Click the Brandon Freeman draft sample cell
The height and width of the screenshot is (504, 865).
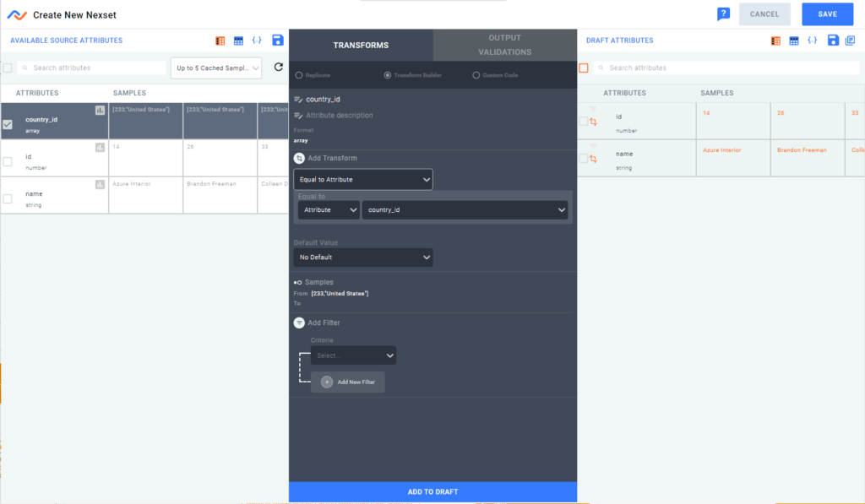coord(808,158)
